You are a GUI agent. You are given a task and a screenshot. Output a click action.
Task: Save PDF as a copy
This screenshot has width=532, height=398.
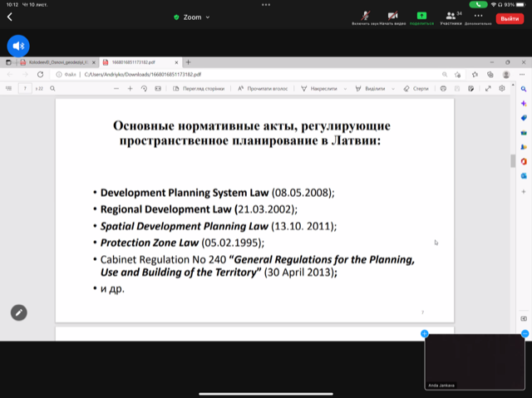[x=471, y=88]
